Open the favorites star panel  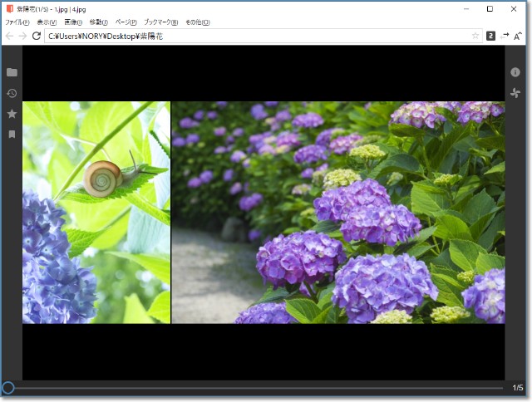pyautogui.click(x=12, y=114)
